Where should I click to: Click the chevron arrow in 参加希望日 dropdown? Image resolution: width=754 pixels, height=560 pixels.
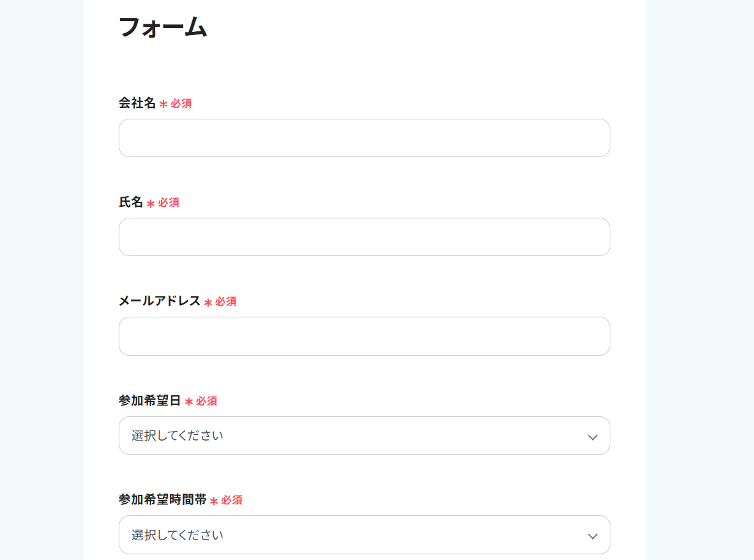click(592, 437)
